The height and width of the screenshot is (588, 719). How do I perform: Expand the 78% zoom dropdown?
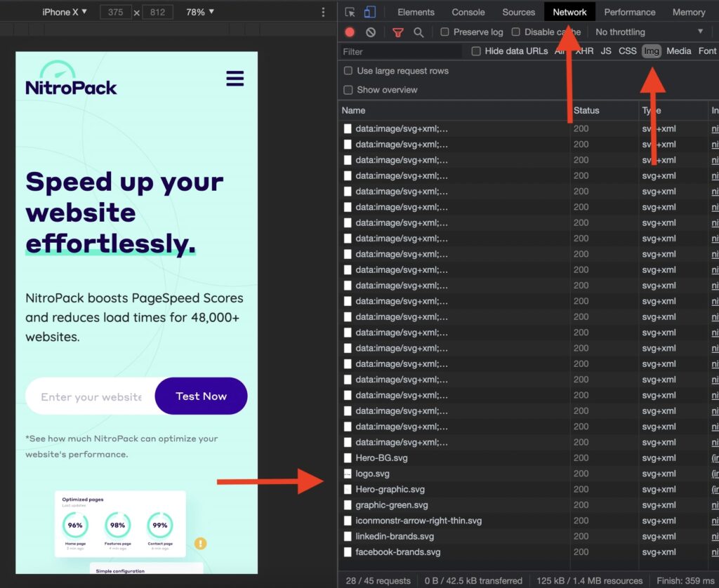point(200,12)
